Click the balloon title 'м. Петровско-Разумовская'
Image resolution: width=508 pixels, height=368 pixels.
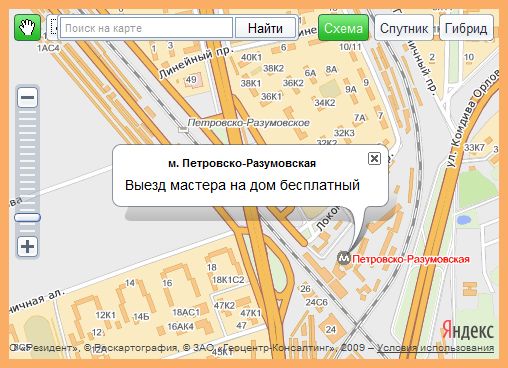coord(242,163)
